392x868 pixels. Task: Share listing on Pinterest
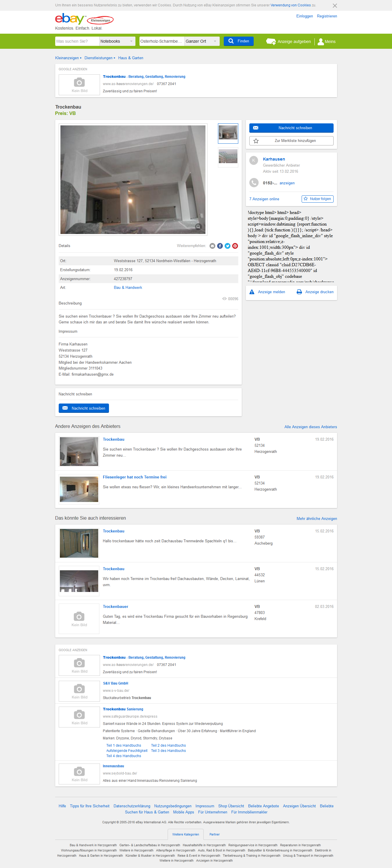(x=235, y=246)
